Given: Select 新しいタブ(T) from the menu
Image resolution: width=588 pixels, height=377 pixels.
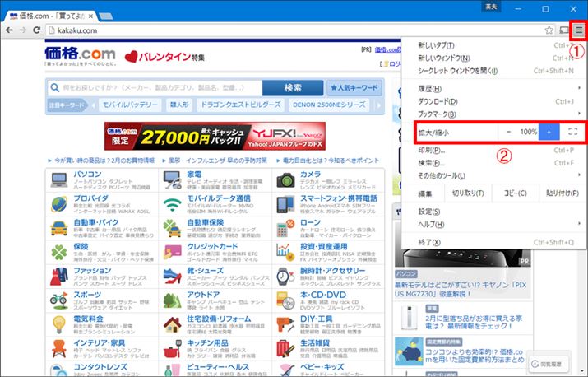Looking at the screenshot, I should pos(493,45).
